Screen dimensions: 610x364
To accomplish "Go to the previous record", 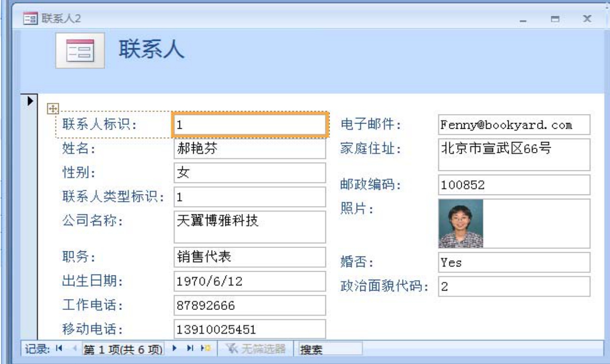I will [74, 350].
